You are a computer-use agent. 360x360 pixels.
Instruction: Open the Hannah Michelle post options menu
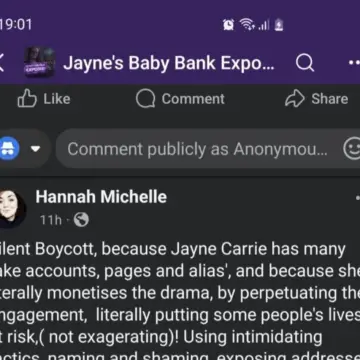357,198
